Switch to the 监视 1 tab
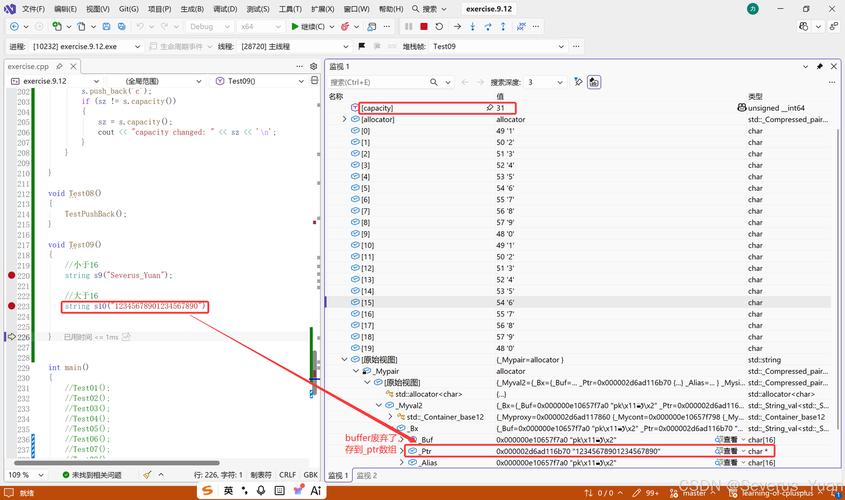 pyautogui.click(x=339, y=475)
